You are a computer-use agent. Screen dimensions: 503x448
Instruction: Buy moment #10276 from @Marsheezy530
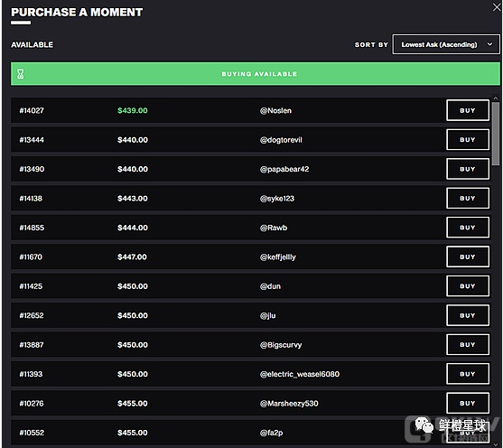[468, 403]
